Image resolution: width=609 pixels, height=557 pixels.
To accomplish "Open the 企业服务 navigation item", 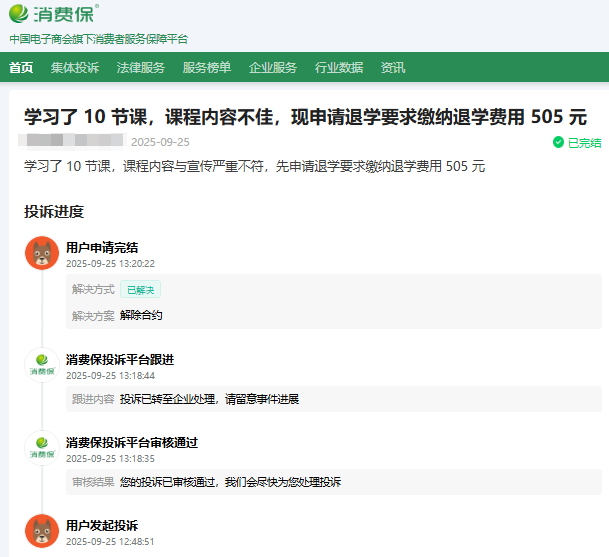I will click(273, 68).
